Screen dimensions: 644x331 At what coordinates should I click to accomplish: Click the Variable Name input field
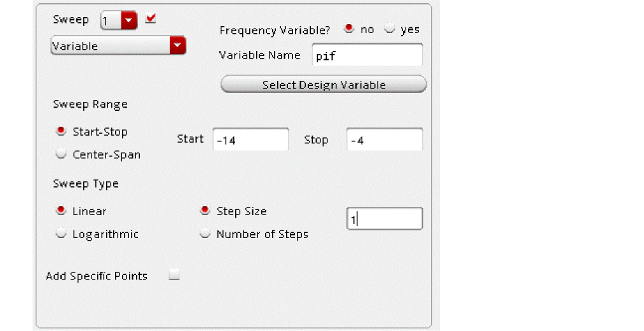(x=367, y=55)
